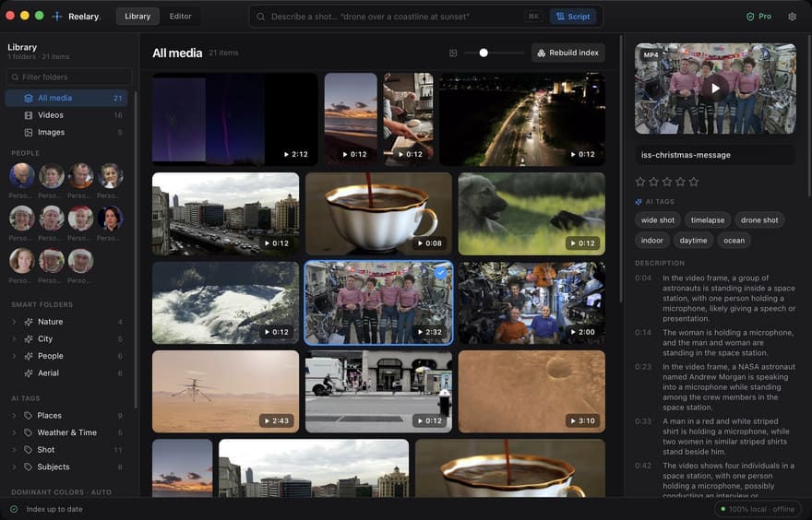
Task: Play the preview video in detail panel
Action: point(715,89)
